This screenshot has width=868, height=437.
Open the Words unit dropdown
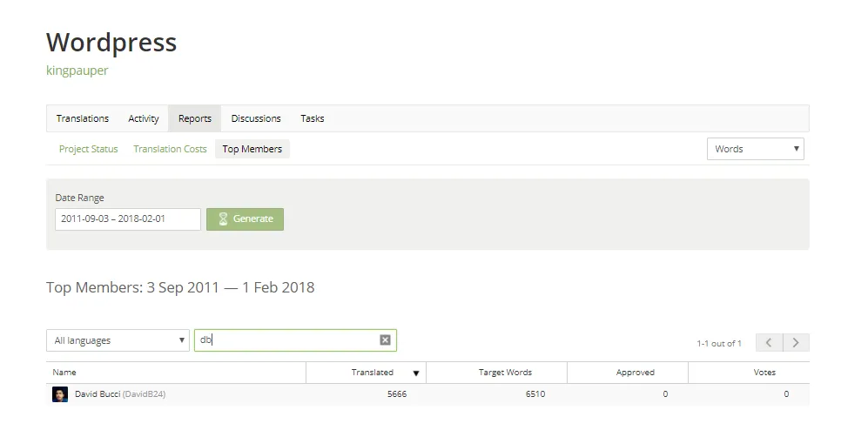pyautogui.click(x=755, y=149)
